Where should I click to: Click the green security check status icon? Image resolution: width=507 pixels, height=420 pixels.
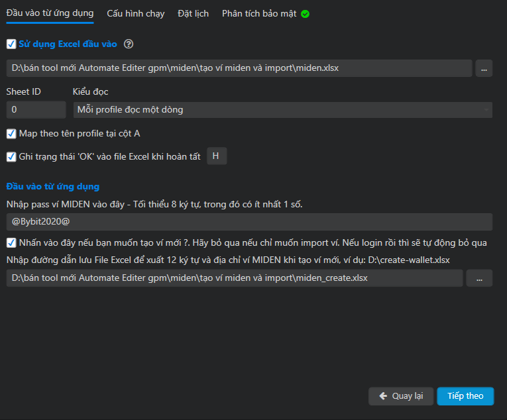click(305, 14)
